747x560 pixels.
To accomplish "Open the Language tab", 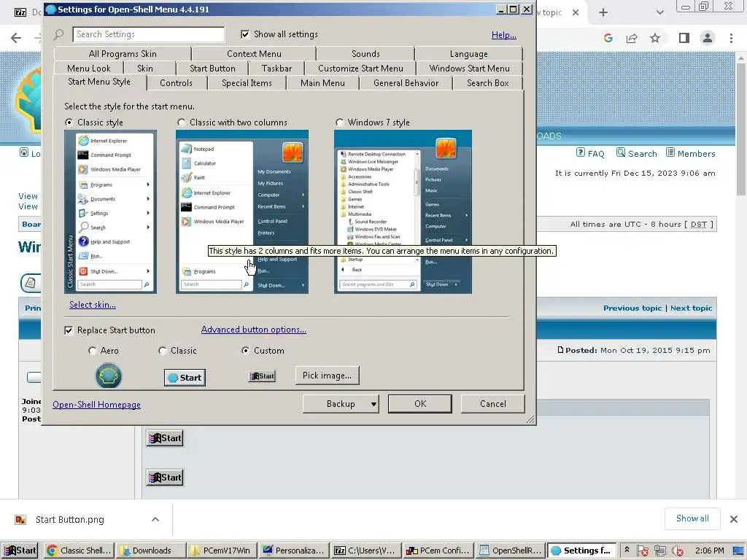I will coord(469,54).
